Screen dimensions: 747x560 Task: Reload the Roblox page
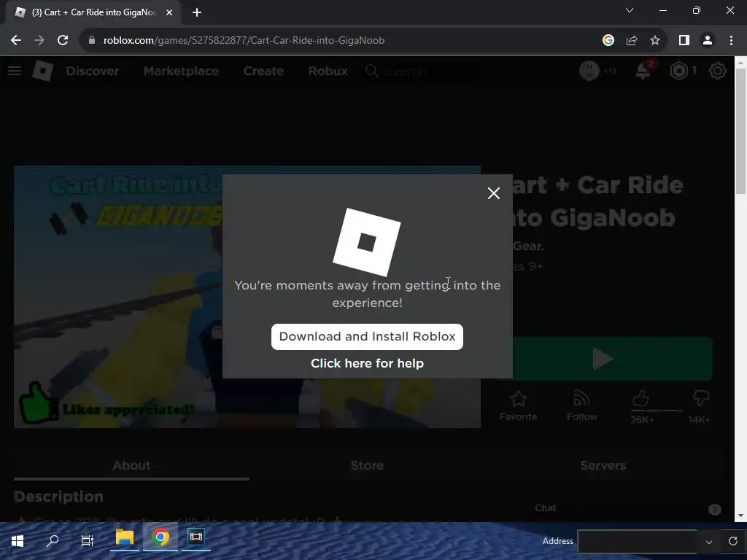pyautogui.click(x=63, y=41)
